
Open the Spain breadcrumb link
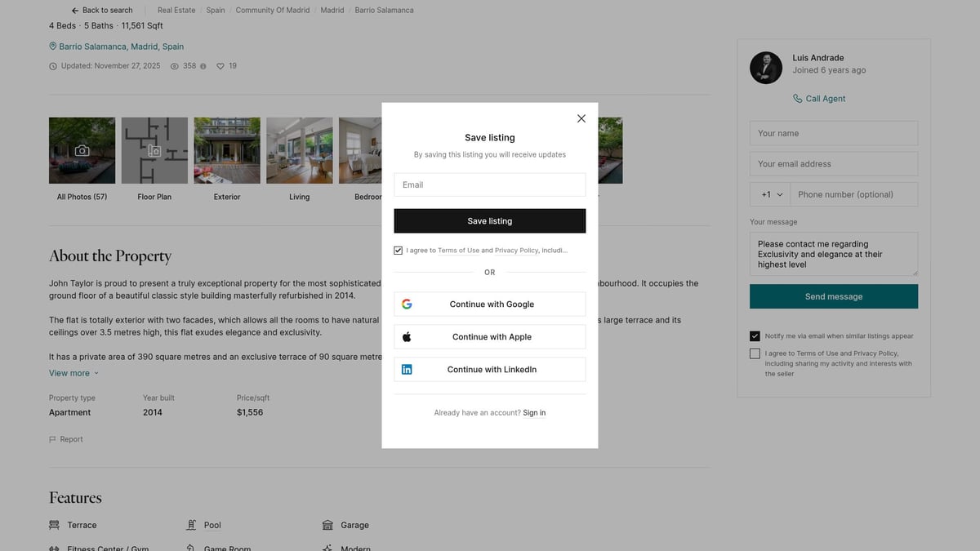pos(216,11)
